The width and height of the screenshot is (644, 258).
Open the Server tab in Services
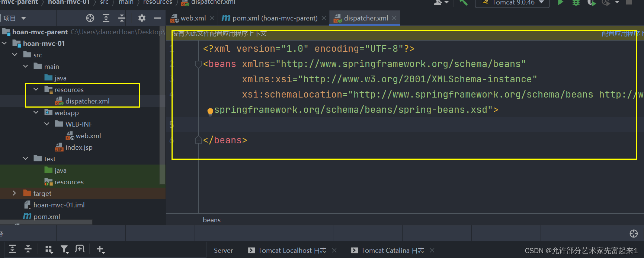pyautogui.click(x=223, y=251)
